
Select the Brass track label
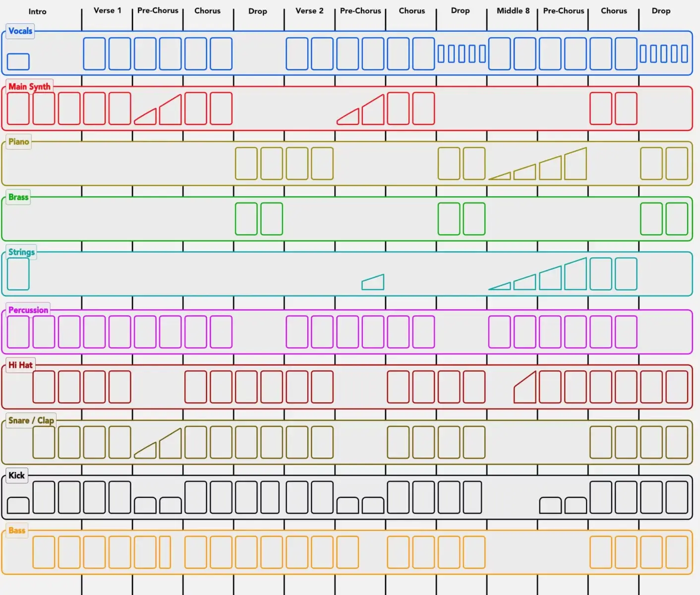(18, 197)
